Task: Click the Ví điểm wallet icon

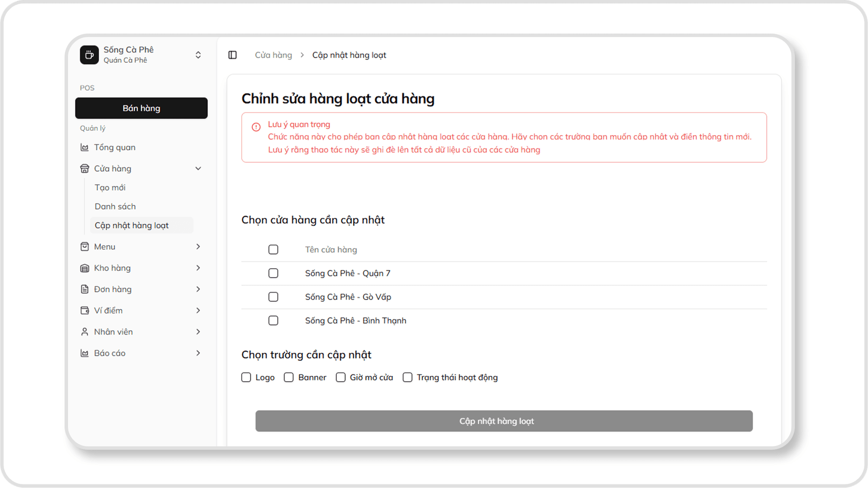Action: [85, 310]
